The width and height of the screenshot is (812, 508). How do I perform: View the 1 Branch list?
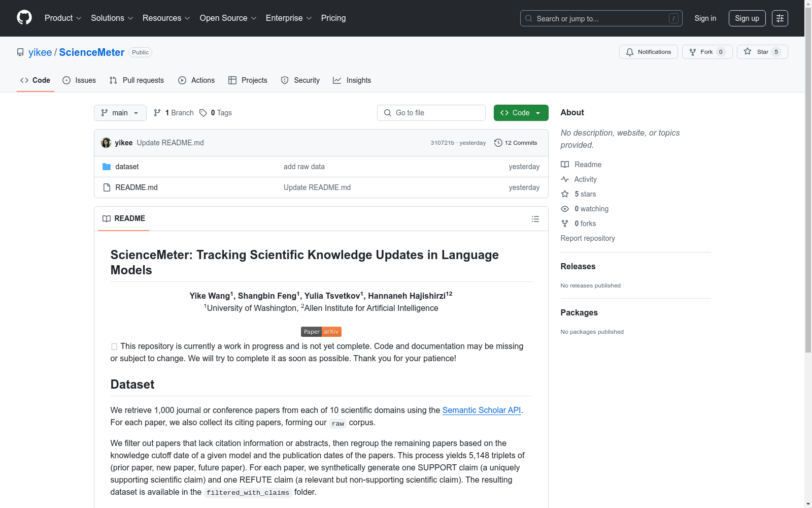point(174,113)
